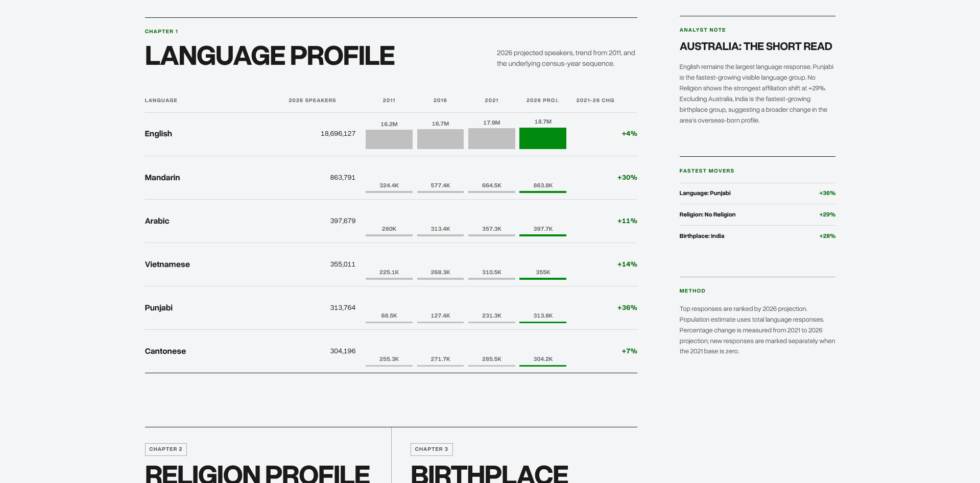Click the CHAPTER 2 badge
Screen dimensions: 980x483
[x=166, y=449]
